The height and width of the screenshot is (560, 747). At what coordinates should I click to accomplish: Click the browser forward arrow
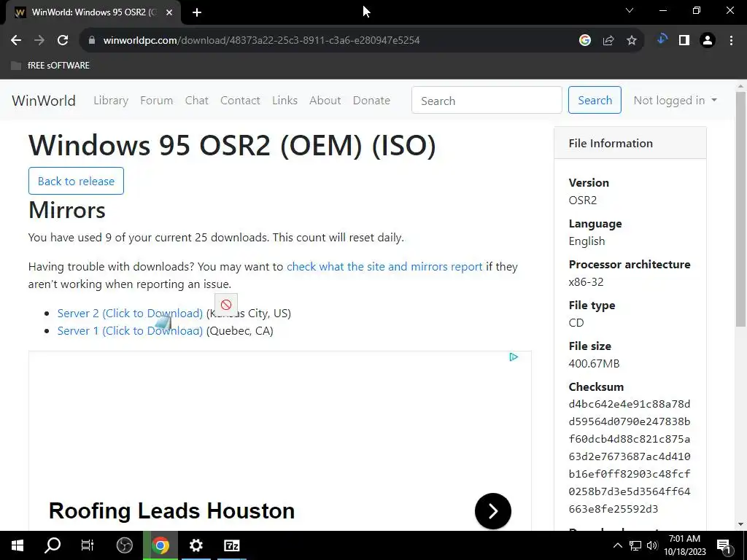[x=39, y=41]
